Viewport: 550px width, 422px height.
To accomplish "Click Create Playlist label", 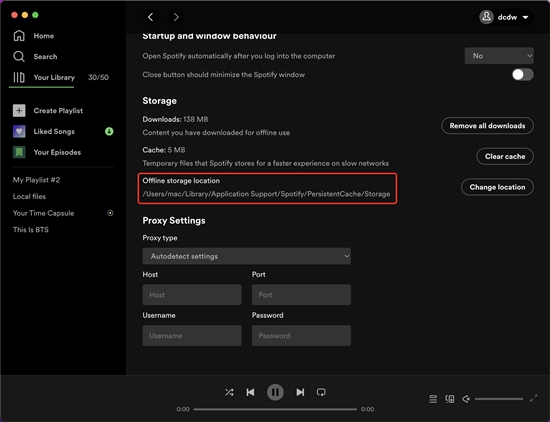I will click(x=58, y=110).
